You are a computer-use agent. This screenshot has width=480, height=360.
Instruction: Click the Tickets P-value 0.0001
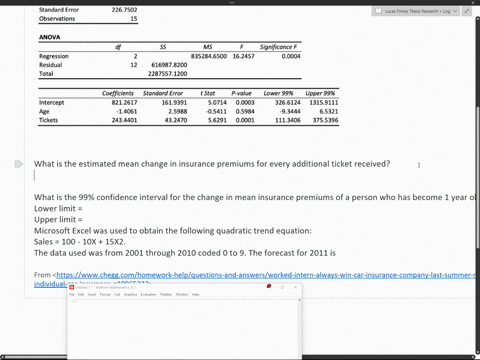pyautogui.click(x=245, y=120)
